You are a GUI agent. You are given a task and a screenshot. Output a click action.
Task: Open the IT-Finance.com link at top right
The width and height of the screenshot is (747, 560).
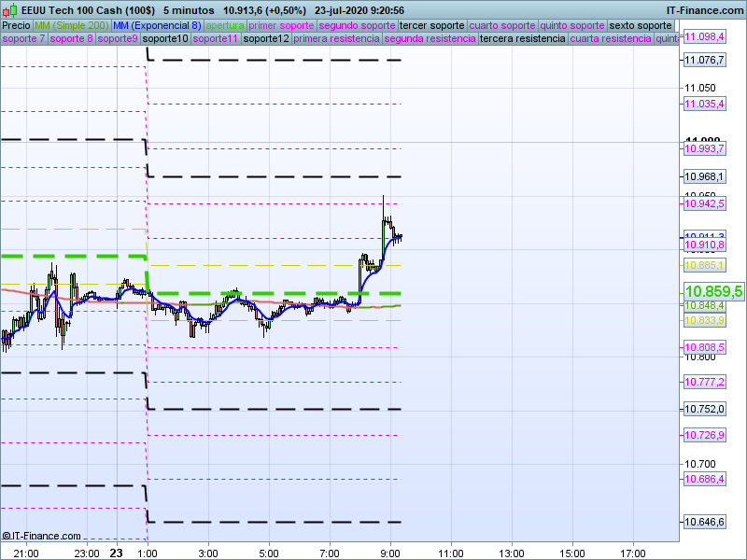[x=705, y=10]
